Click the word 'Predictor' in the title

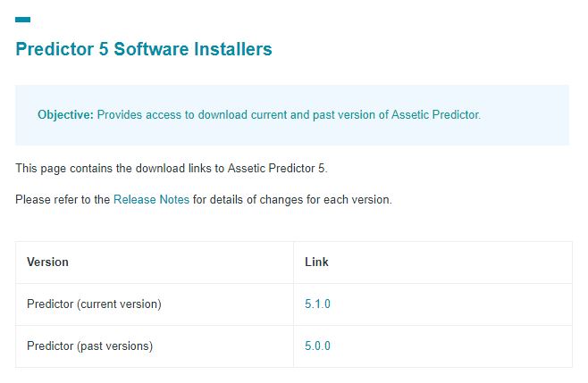click(55, 49)
